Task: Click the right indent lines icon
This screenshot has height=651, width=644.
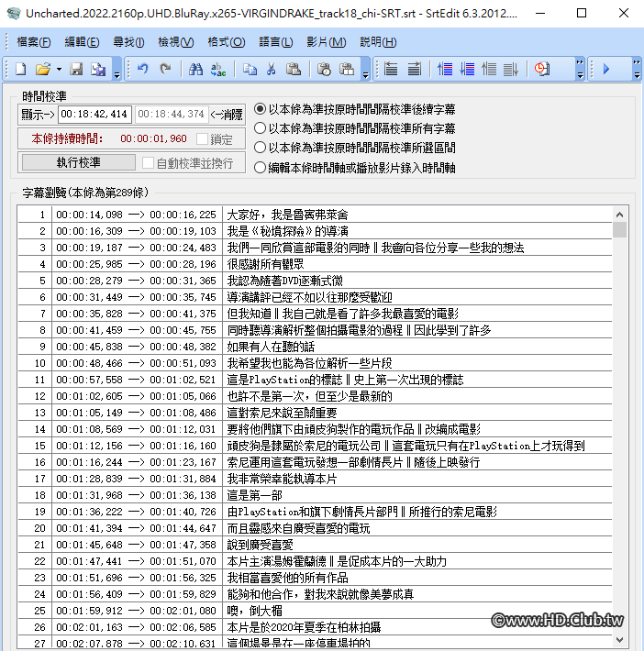Action: tap(414, 69)
